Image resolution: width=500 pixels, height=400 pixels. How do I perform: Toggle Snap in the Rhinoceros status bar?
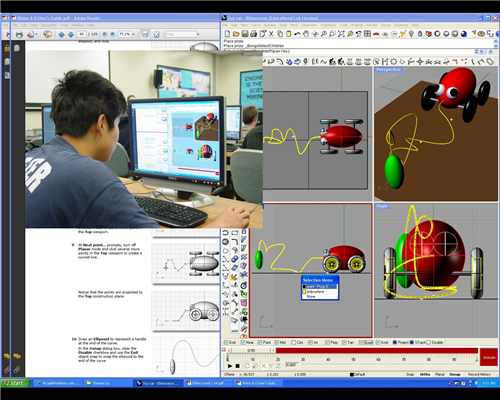[x=410, y=374]
